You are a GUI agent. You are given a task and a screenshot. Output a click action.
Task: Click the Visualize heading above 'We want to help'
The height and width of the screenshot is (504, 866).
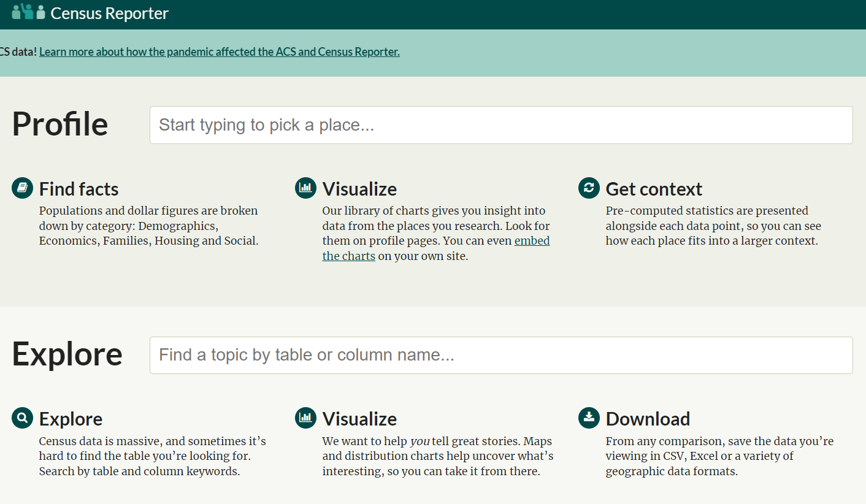359,419
